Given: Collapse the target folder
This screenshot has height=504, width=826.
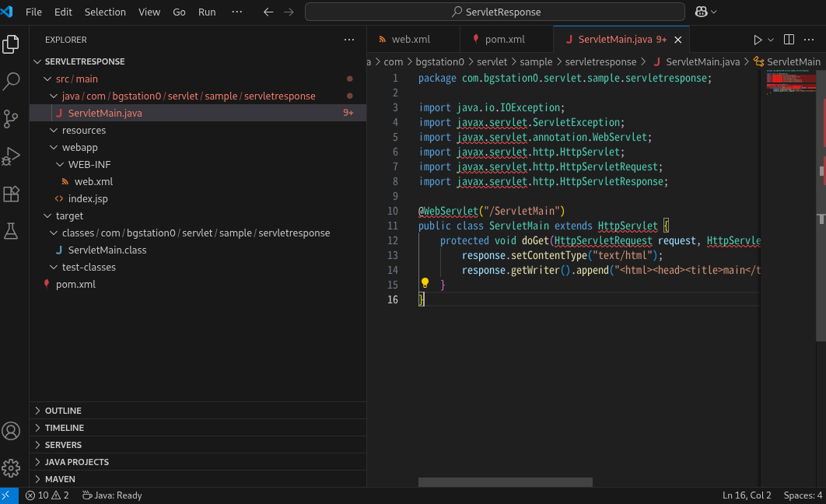Looking at the screenshot, I should pyautogui.click(x=47, y=216).
